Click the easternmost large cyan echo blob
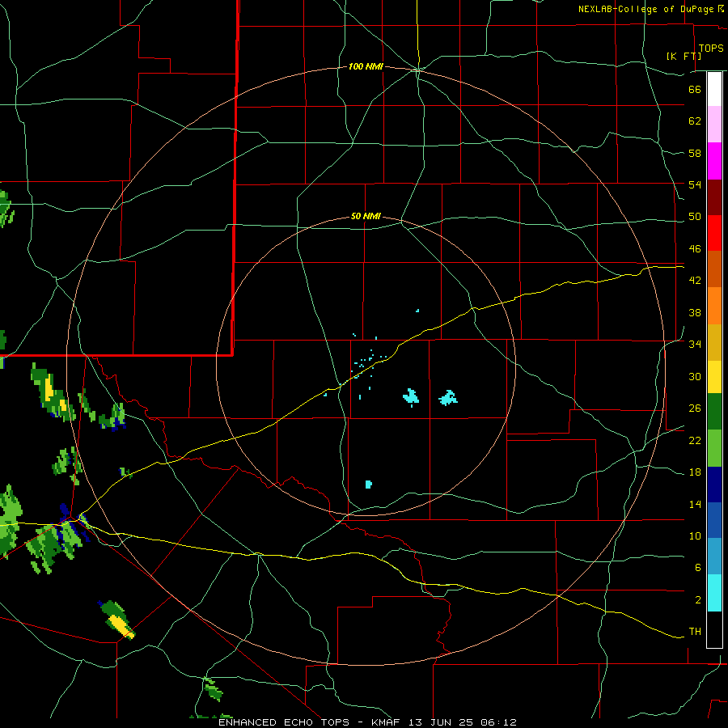 (x=448, y=398)
